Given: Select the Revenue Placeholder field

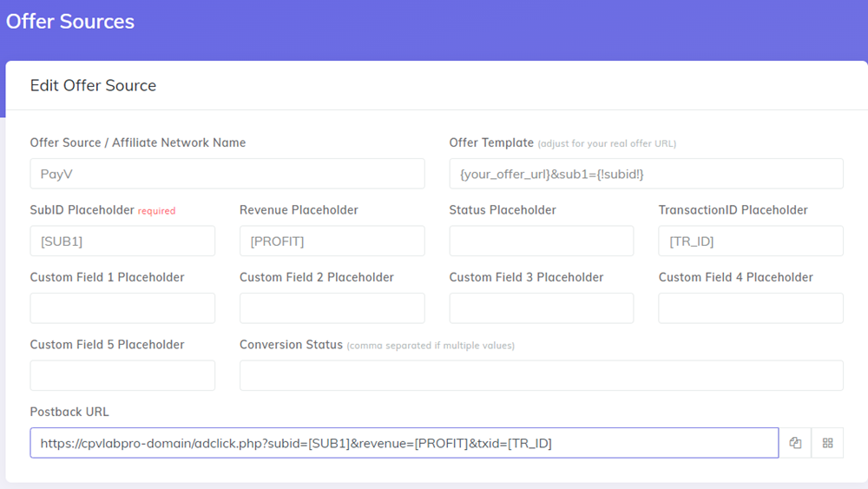Looking at the screenshot, I should coord(332,241).
